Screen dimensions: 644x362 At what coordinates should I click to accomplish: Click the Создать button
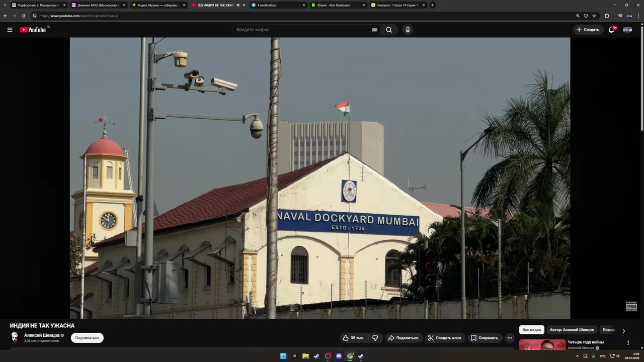click(588, 30)
